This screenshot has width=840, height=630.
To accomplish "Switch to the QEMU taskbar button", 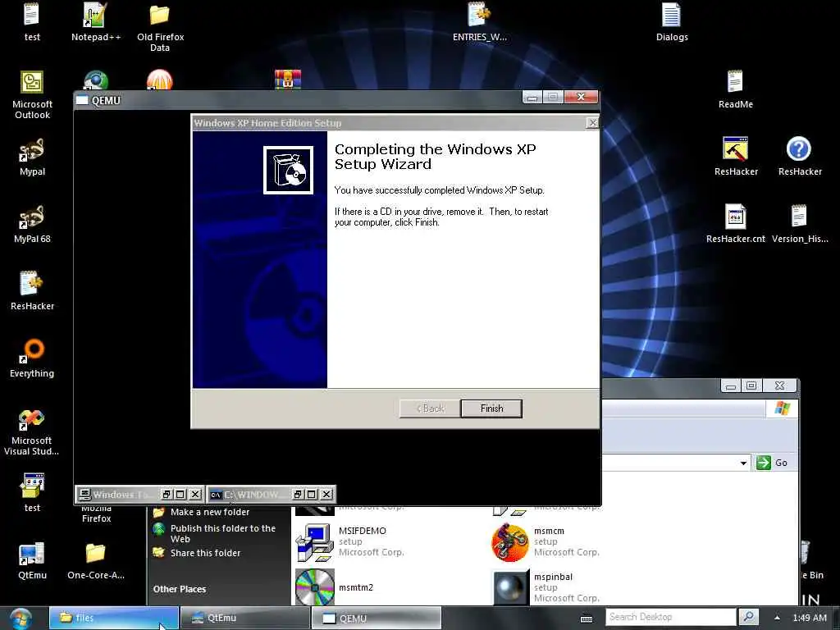I will point(376,618).
